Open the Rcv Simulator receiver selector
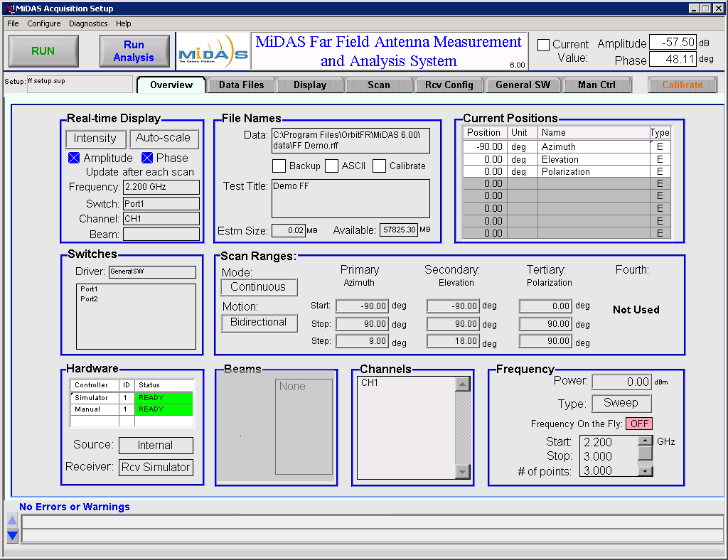728x560 pixels. point(156,467)
